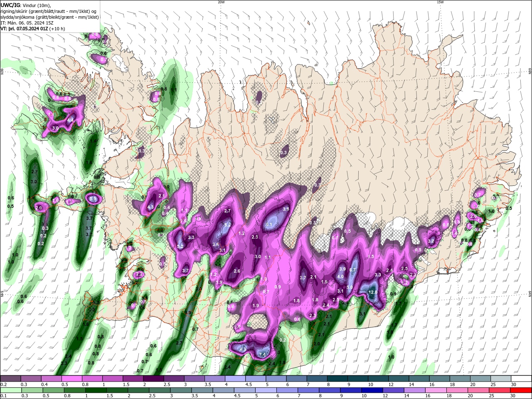Pick light pink rain swatch starting at 16
This screenshot has width=532, height=399.
tap(436, 390)
